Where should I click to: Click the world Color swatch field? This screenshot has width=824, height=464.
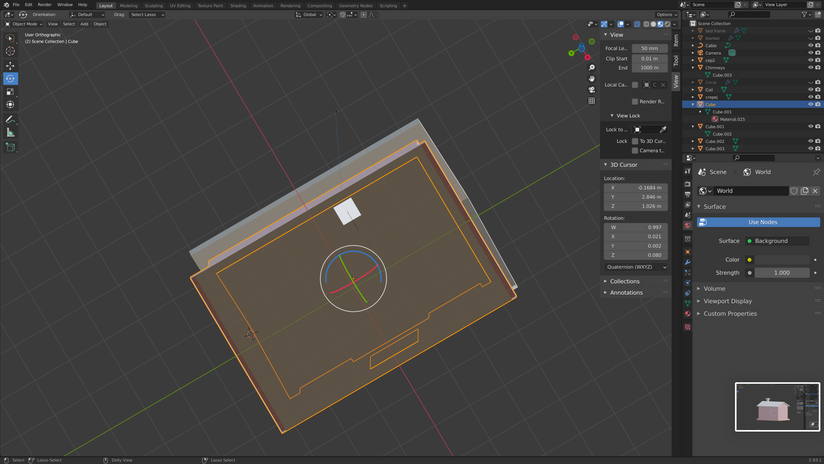click(x=782, y=260)
